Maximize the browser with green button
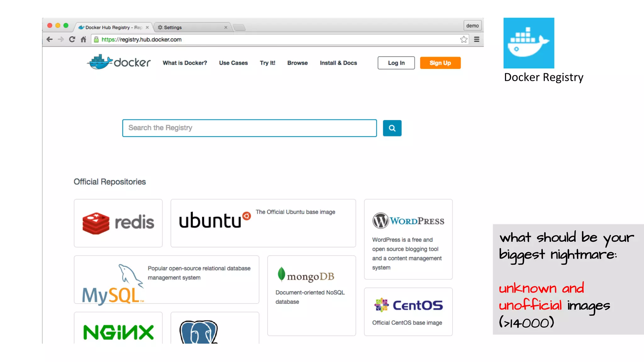 pyautogui.click(x=66, y=25)
